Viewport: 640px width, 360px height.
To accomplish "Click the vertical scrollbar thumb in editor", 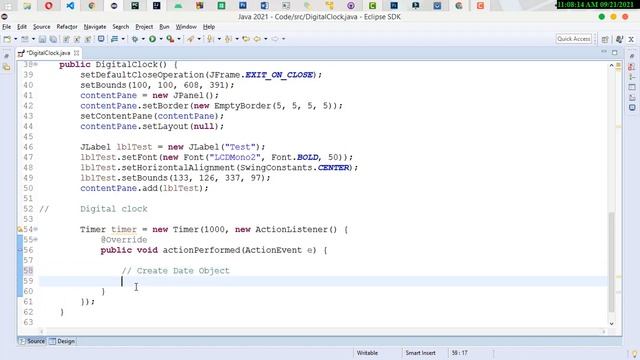I will [x=611, y=262].
